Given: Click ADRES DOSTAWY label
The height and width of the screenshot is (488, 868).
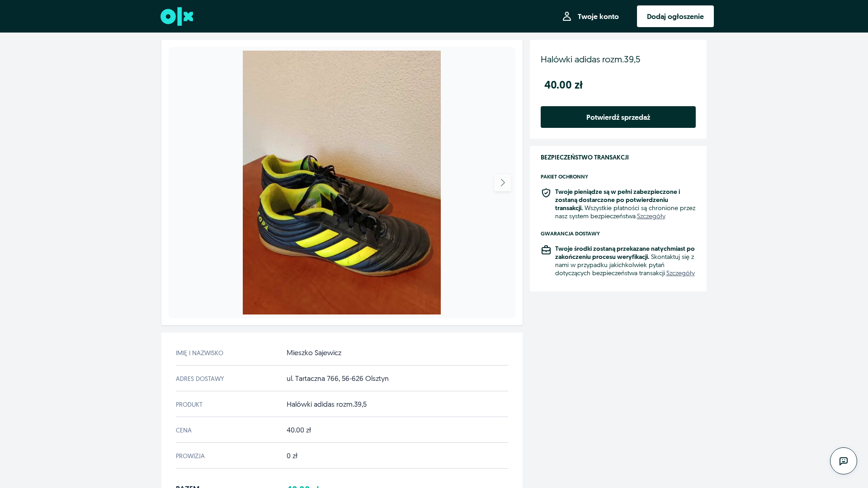Looking at the screenshot, I should pyautogui.click(x=200, y=379).
